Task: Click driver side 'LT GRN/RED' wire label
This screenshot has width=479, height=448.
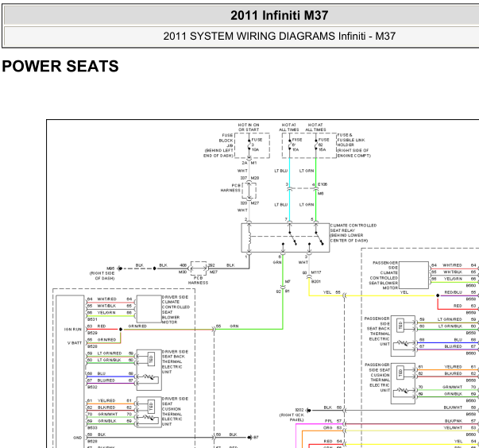Action: 110,353
